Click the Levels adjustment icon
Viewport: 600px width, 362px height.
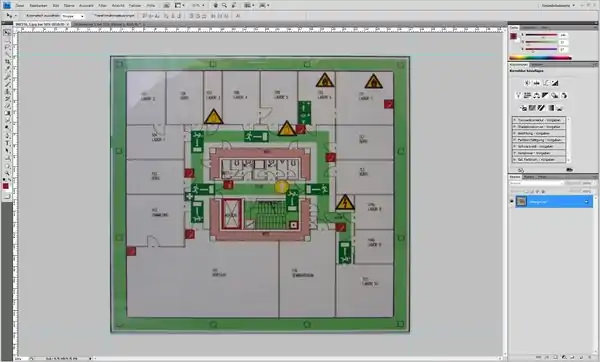[x=537, y=83]
